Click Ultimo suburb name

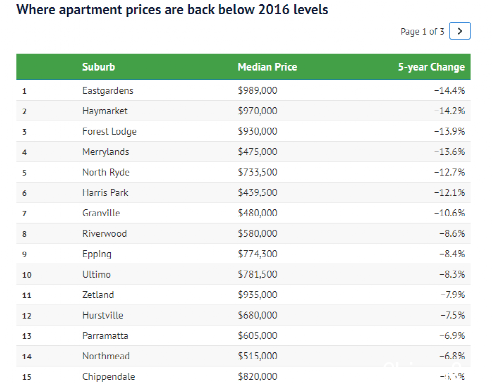96,274
